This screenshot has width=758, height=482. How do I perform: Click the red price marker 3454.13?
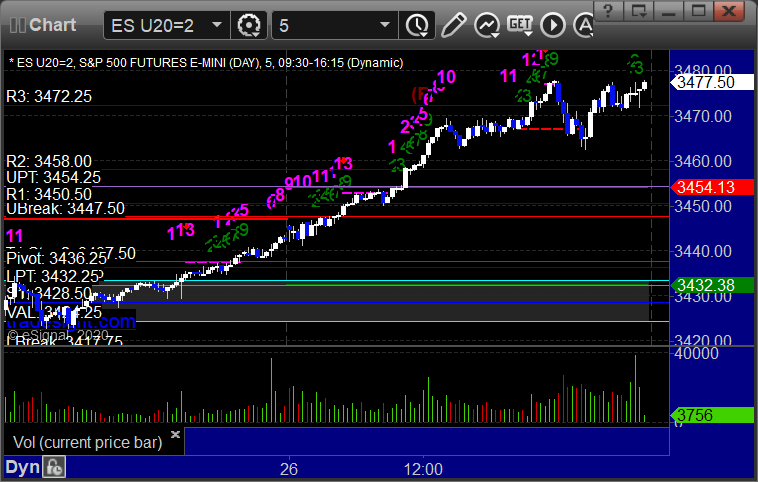point(712,187)
